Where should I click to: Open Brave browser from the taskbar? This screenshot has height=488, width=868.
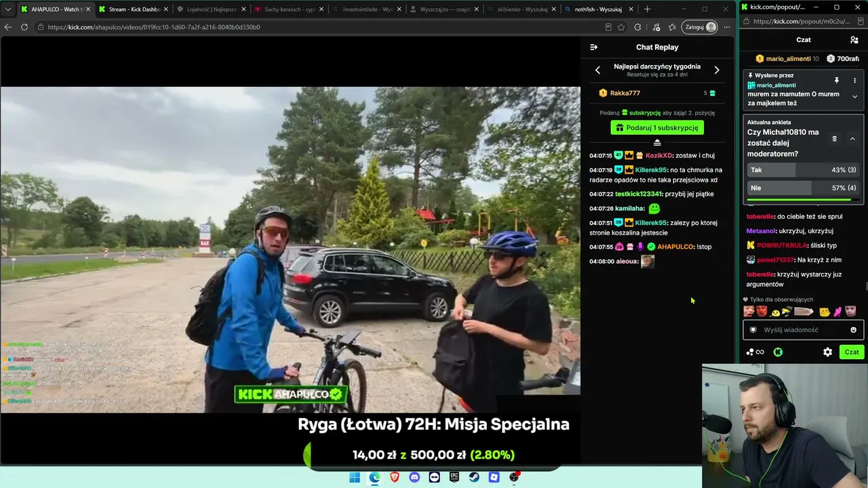[x=395, y=477]
